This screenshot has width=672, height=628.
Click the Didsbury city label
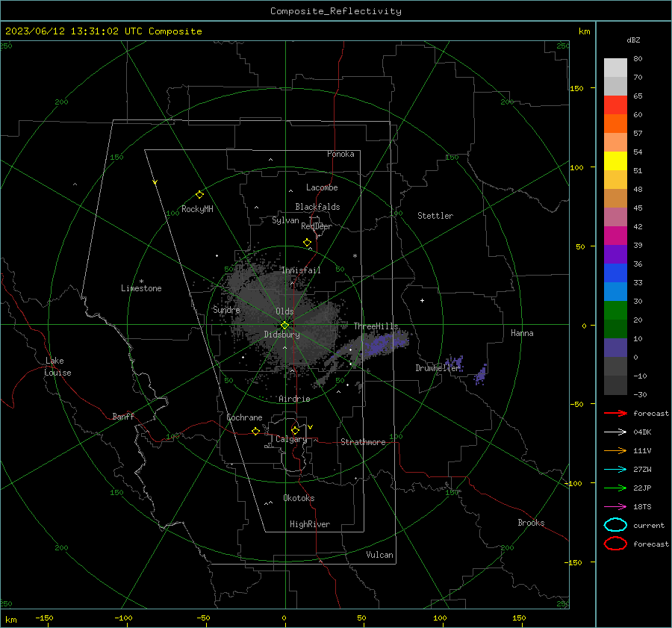tap(281, 335)
